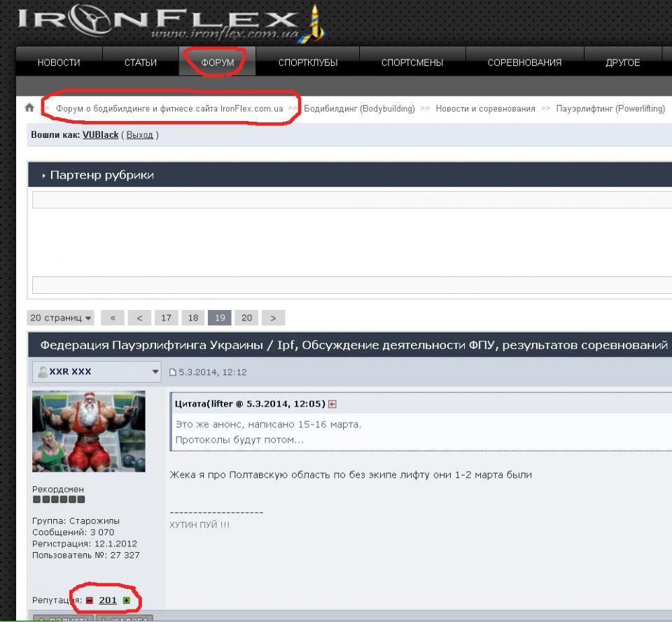The width and height of the screenshot is (672, 622).
Task: Click the post page icon before 5.3.2014, 12:12
Action: point(173,372)
